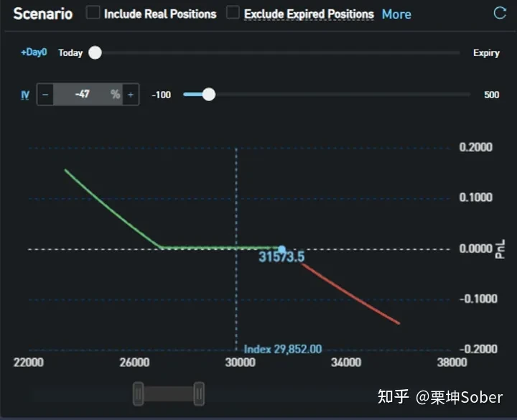Image resolution: width=517 pixels, height=420 pixels.
Task: Increase IV with the plus button
Action: pos(131,94)
